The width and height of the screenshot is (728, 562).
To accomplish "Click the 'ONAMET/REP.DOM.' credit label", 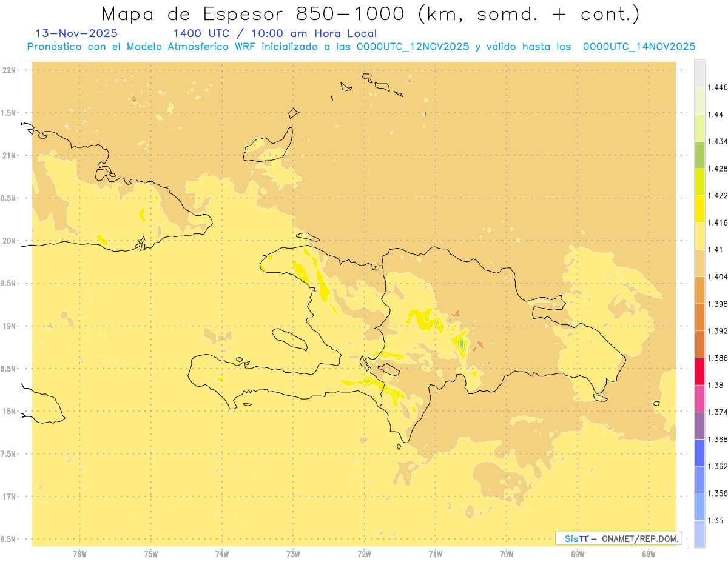I will 639,538.
